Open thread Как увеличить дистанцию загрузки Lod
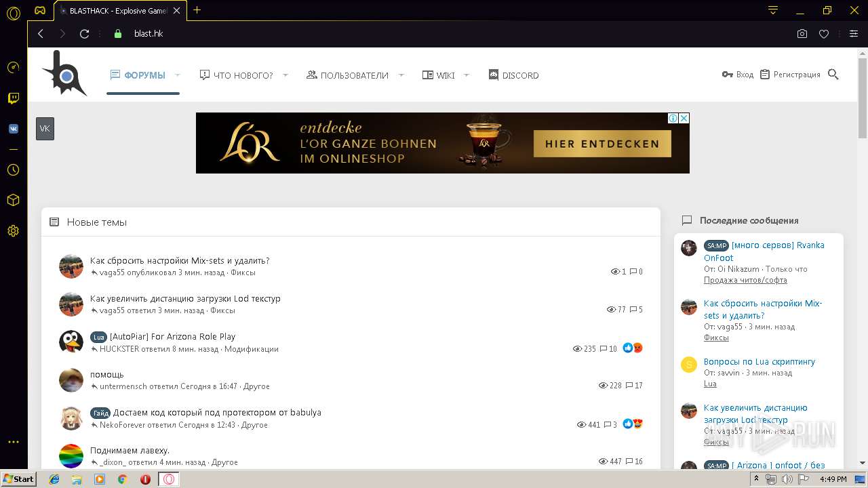 click(185, 298)
